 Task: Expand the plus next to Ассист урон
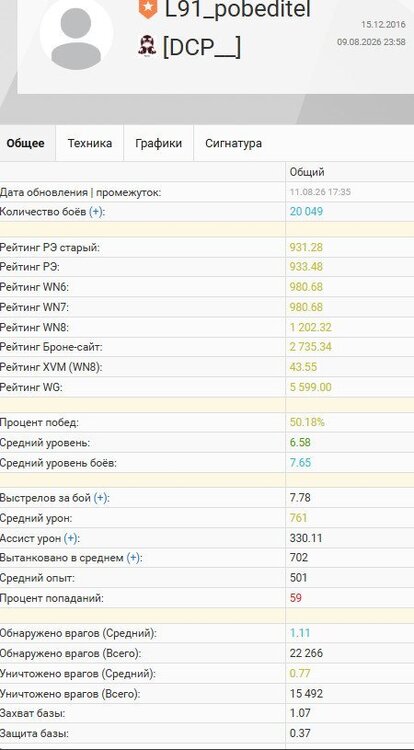pyautogui.click(x=70, y=538)
